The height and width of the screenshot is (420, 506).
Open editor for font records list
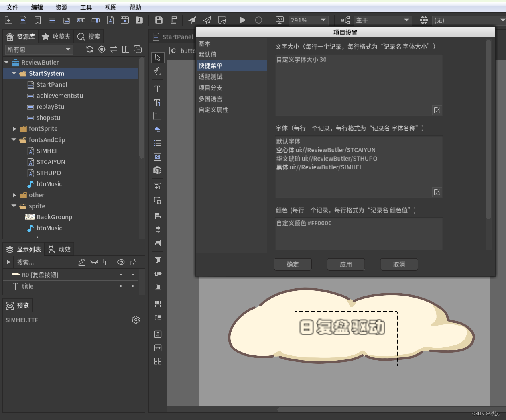click(437, 192)
